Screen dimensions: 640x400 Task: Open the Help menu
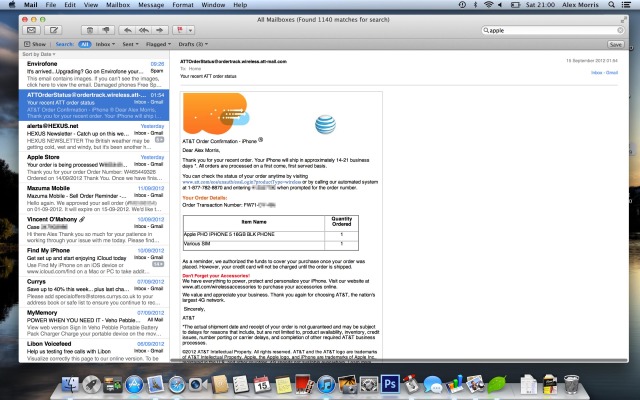pos(240,5)
